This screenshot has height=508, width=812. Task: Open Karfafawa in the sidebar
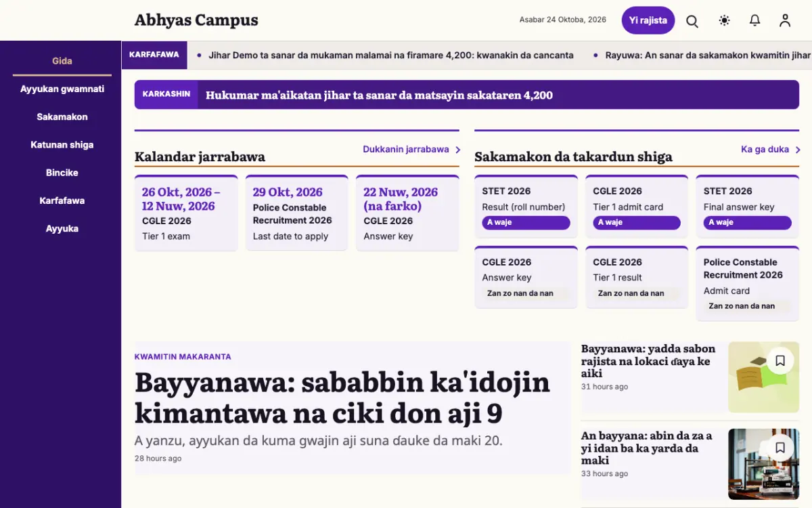(x=62, y=200)
